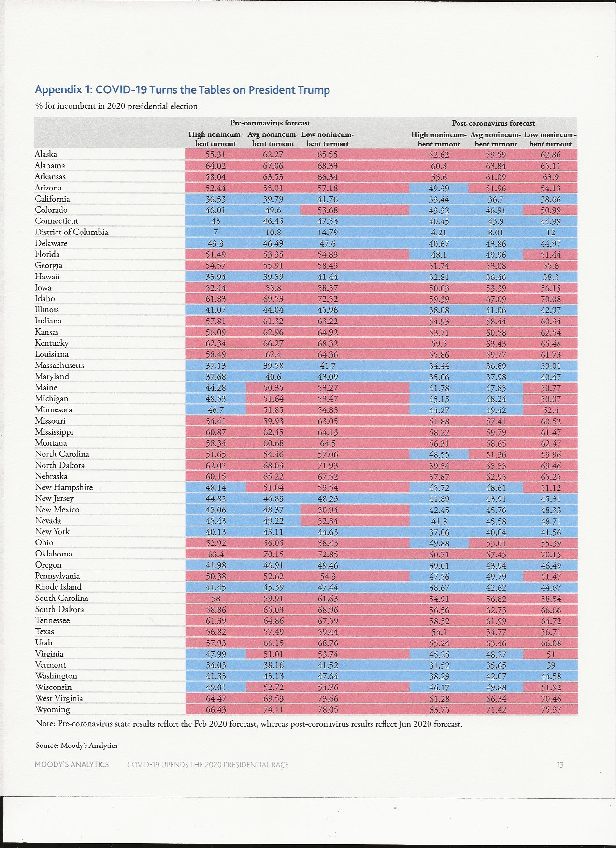Click Wisconsin's 49.01 value cell
Viewport: 616px width, 848px height.
point(215,687)
